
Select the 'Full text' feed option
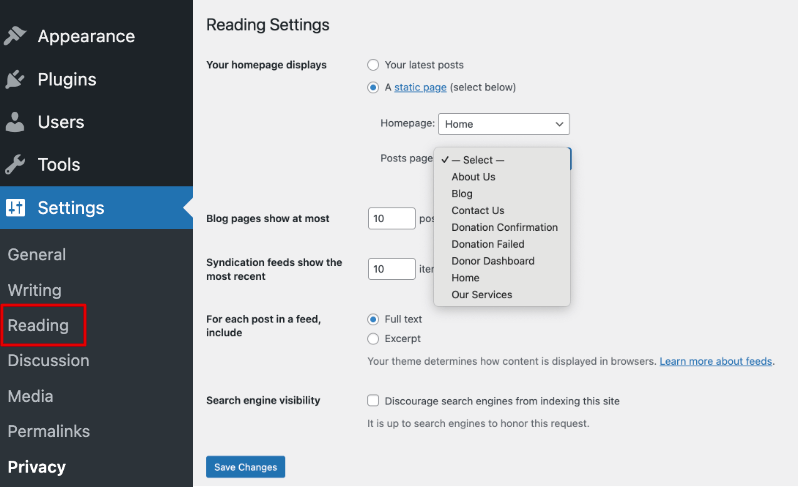pyautogui.click(x=373, y=319)
